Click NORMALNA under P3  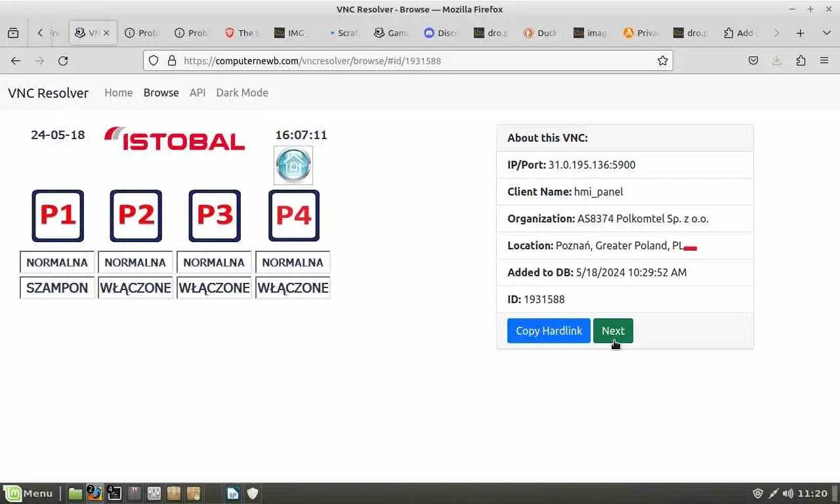coord(214,262)
